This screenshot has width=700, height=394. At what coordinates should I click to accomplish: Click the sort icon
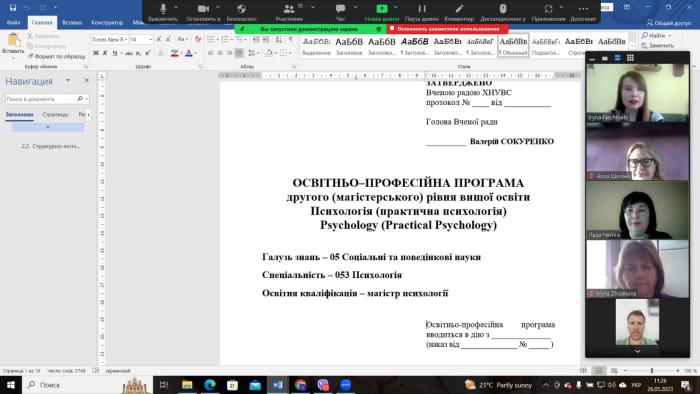(x=279, y=40)
